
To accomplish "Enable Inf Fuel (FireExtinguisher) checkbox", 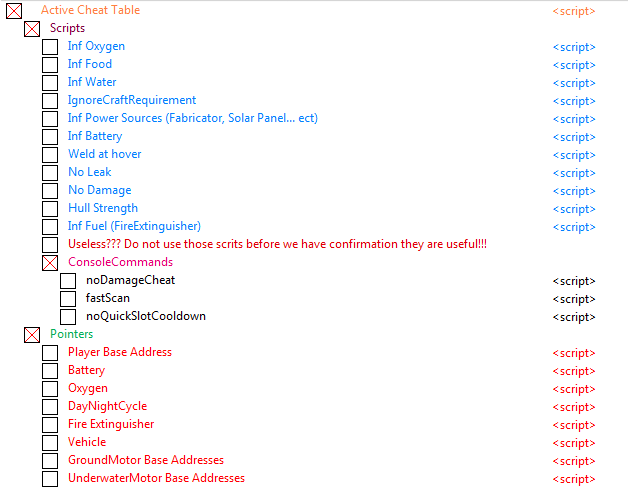I will tap(50, 227).
